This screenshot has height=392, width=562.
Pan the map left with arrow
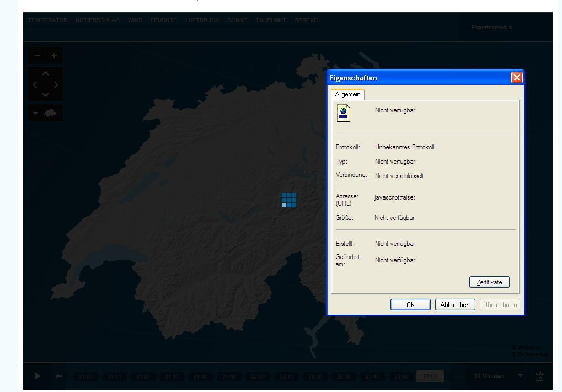click(x=35, y=84)
